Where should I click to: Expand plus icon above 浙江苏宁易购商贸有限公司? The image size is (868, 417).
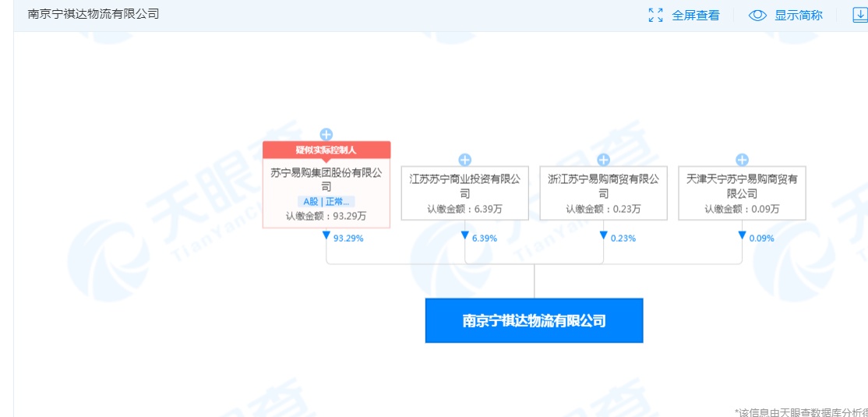(603, 160)
